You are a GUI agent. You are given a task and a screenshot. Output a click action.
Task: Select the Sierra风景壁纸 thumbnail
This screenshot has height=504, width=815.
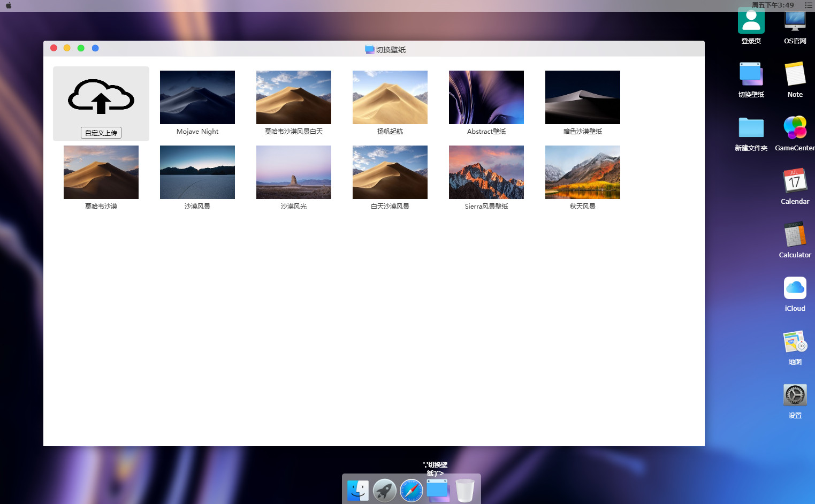(x=486, y=172)
